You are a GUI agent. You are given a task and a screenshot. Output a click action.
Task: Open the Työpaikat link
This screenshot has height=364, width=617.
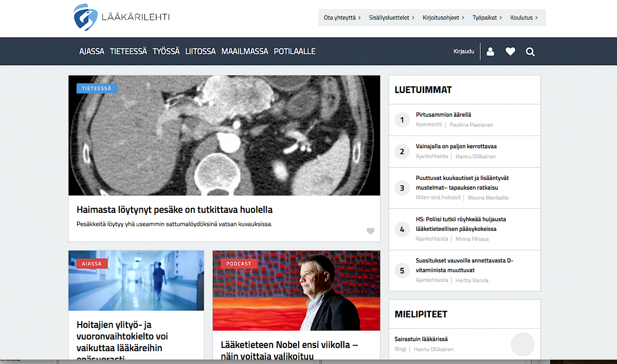point(487,17)
